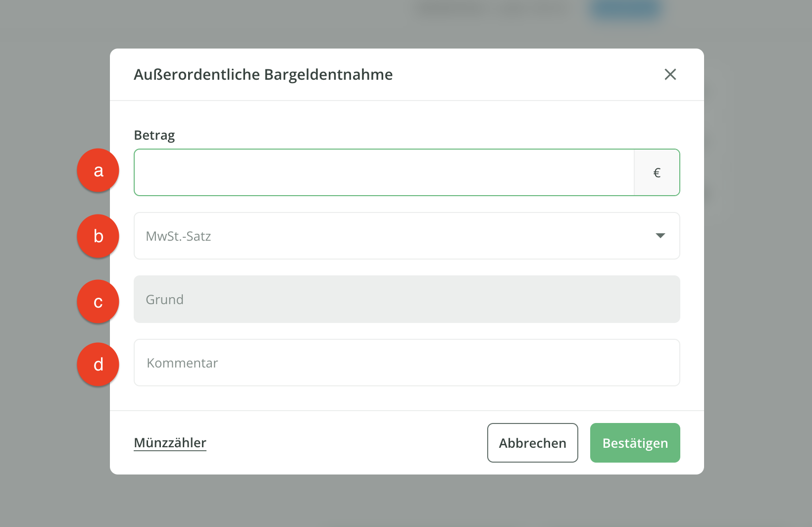
Task: Confirm withdrawal with the Bestätigen button
Action: (635, 443)
